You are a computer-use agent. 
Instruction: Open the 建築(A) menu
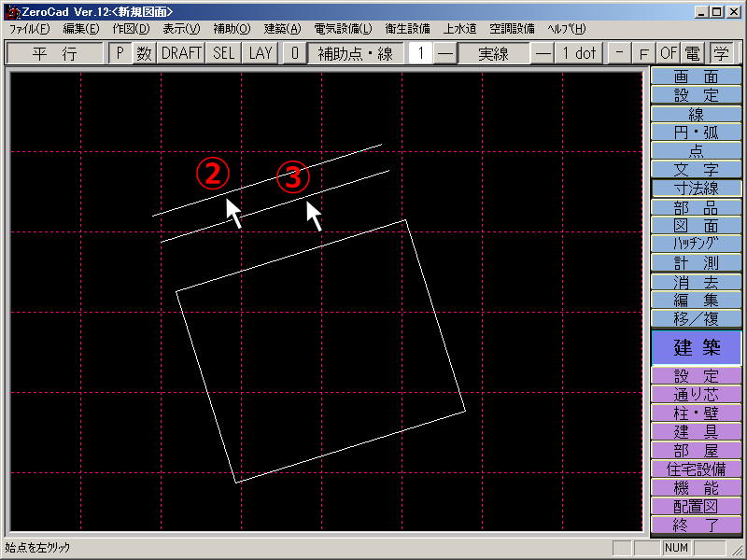[283, 29]
